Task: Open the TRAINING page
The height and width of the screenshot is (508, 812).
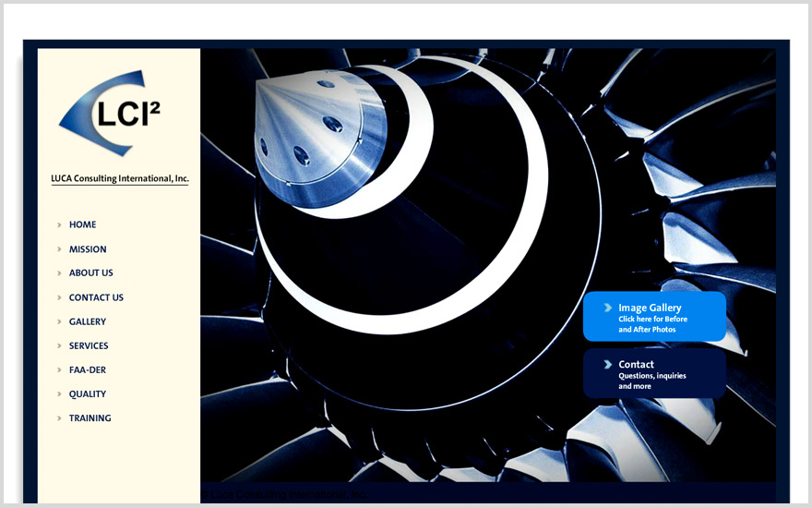Action: (90, 418)
